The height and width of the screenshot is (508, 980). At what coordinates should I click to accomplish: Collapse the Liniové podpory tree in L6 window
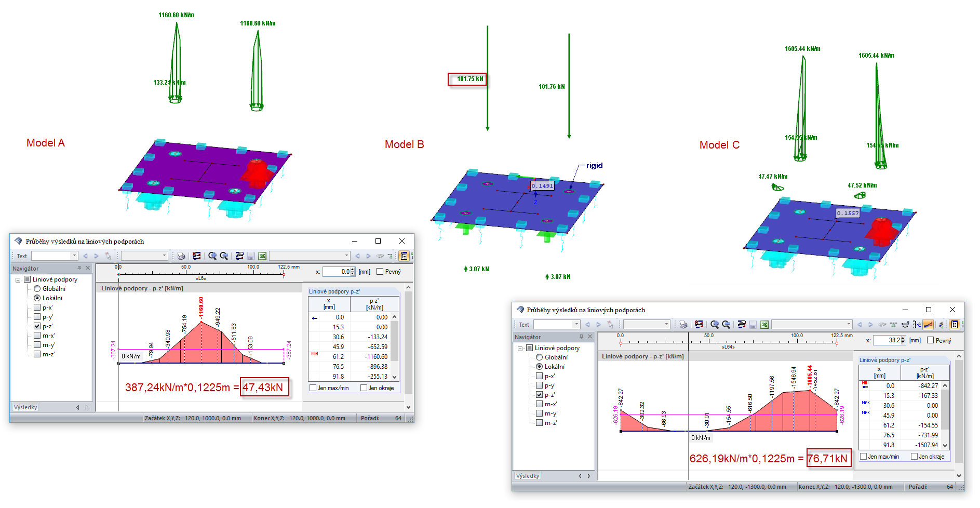pos(18,280)
